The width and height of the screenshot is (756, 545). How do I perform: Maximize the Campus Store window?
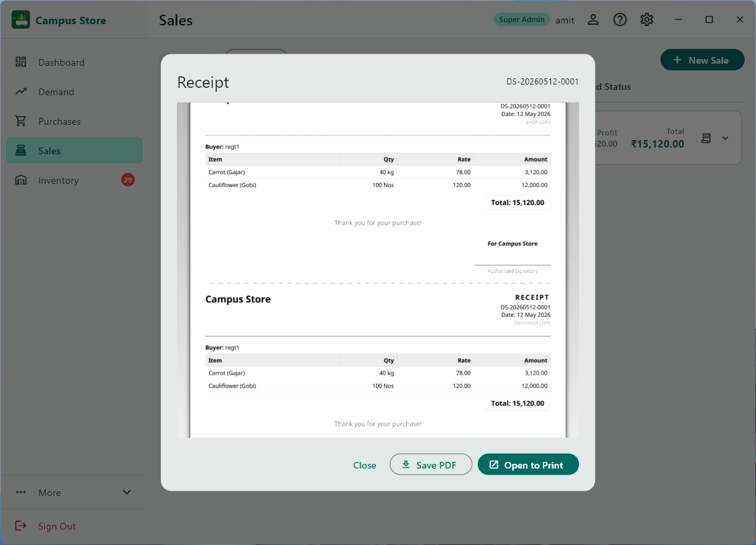709,19
